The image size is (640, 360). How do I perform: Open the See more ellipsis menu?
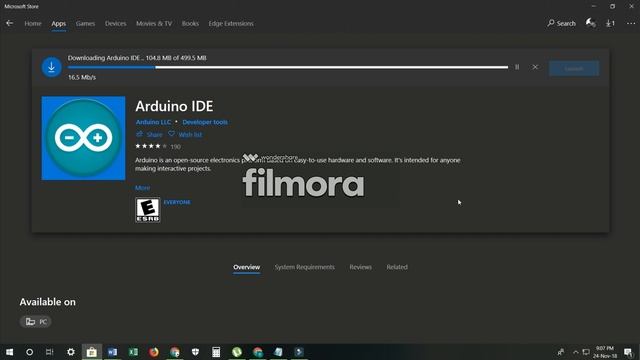[631, 23]
